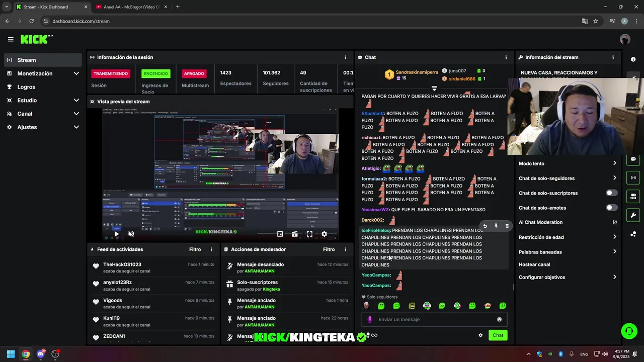The width and height of the screenshot is (644, 362).
Task: Open the user profile avatar menu
Action: tap(625, 39)
